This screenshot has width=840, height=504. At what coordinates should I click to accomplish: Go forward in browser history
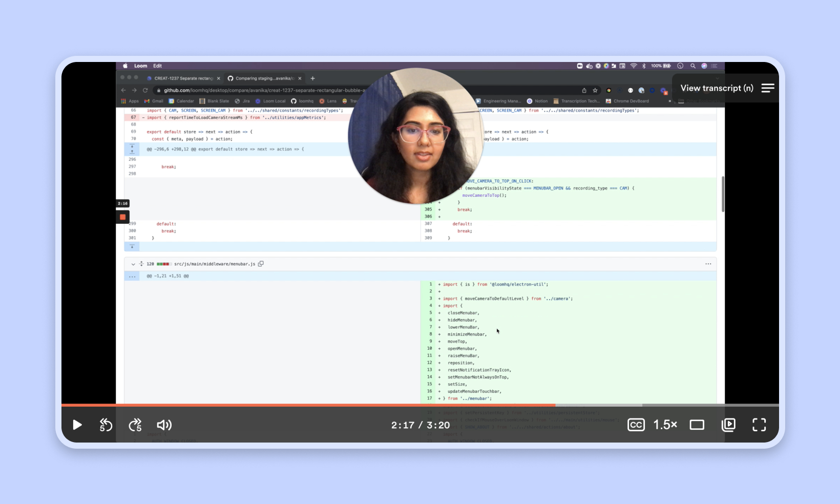tap(134, 90)
